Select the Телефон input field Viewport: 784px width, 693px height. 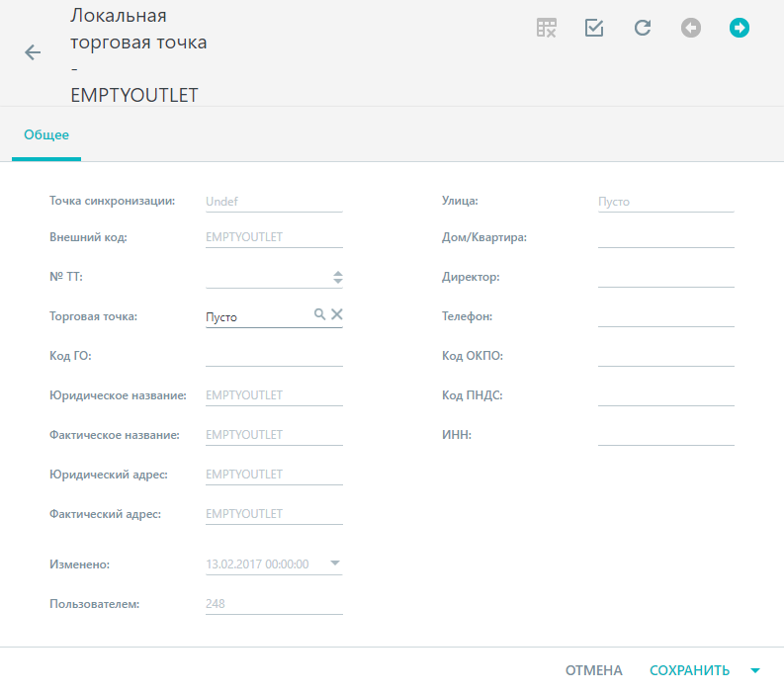[x=666, y=316]
